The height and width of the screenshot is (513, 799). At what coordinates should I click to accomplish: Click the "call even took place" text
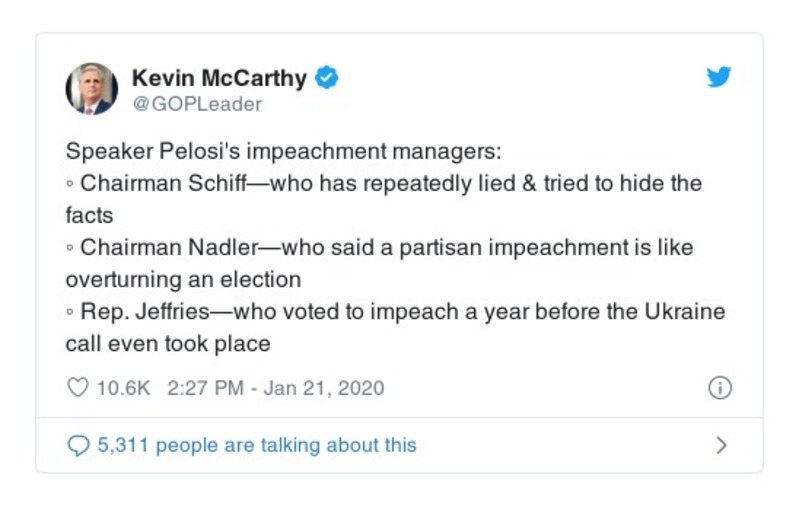tap(168, 343)
